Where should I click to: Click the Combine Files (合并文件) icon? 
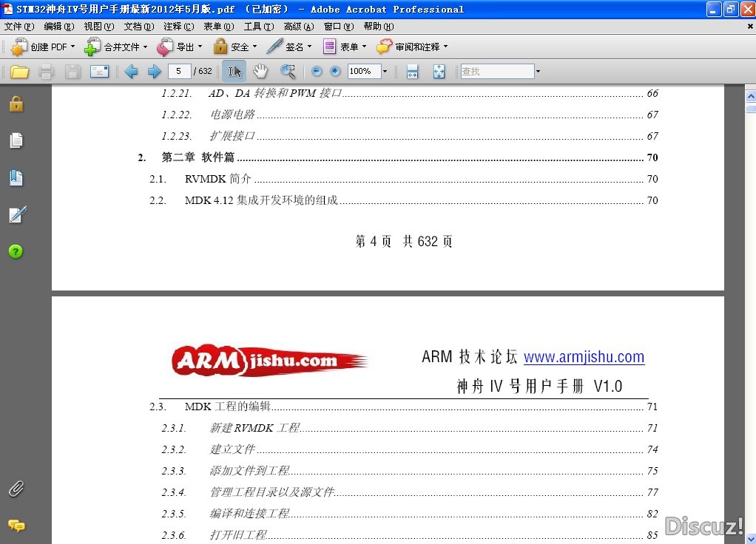click(x=92, y=47)
